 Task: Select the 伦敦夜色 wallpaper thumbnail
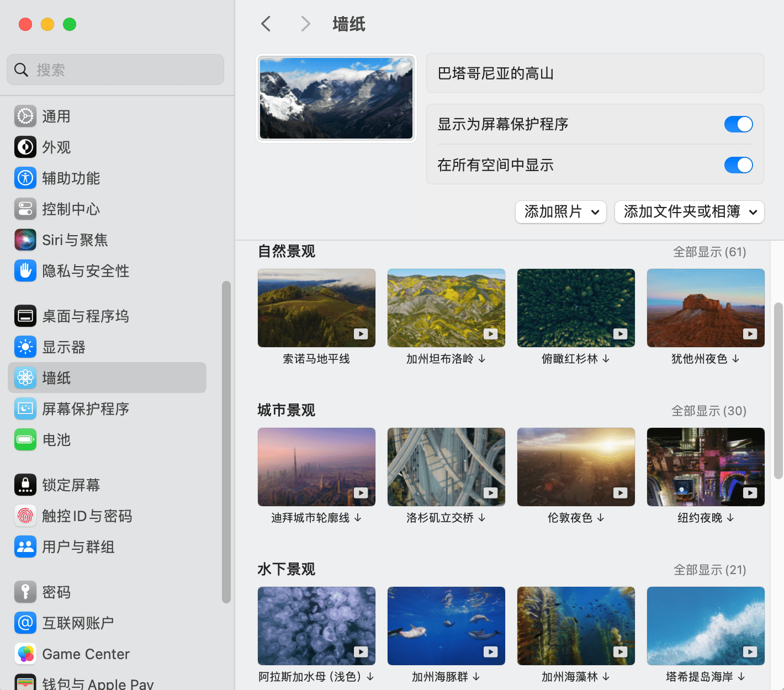coord(576,467)
